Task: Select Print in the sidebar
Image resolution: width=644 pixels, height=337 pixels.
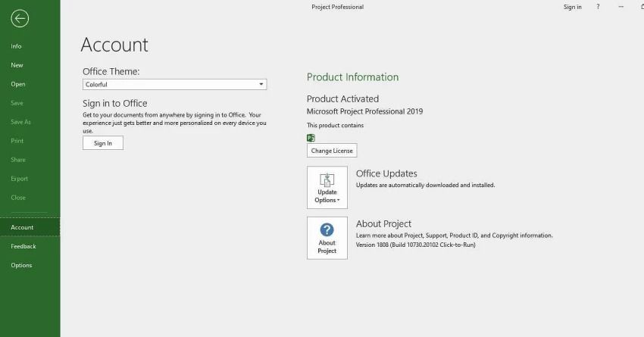Action: pyautogui.click(x=30, y=141)
